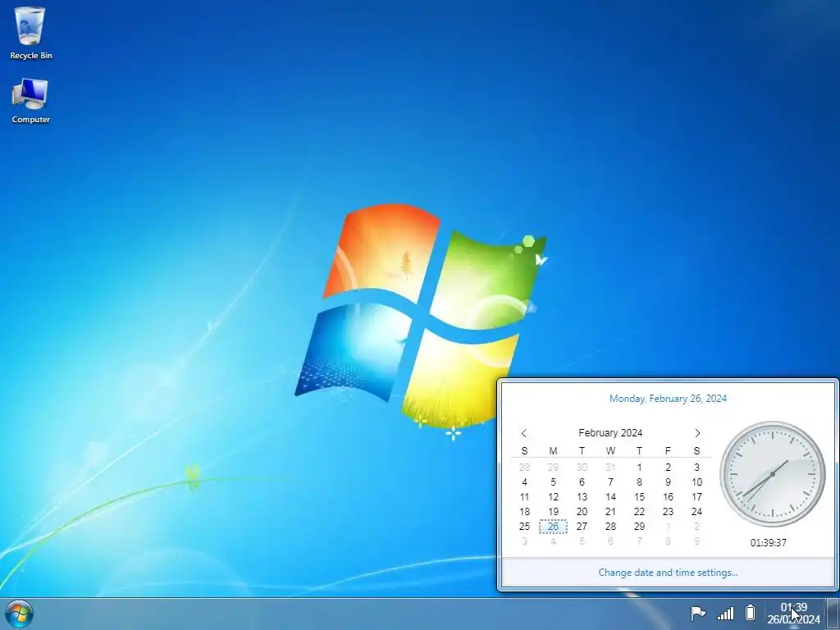Click the Monday, February 26, 2024 heading

[x=668, y=399]
